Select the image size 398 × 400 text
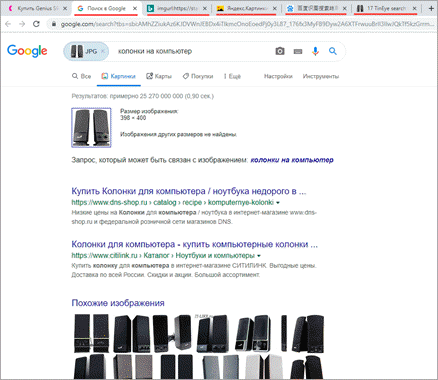This screenshot has height=380, width=438. [133, 118]
